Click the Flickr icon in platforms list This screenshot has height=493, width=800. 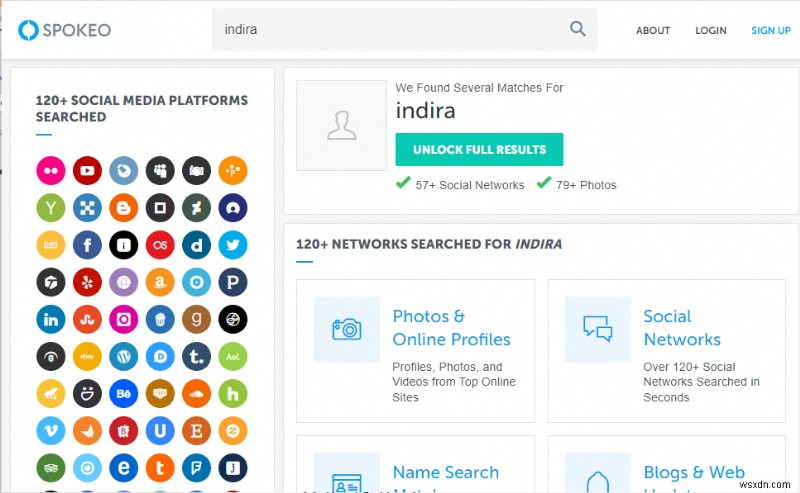click(x=51, y=170)
